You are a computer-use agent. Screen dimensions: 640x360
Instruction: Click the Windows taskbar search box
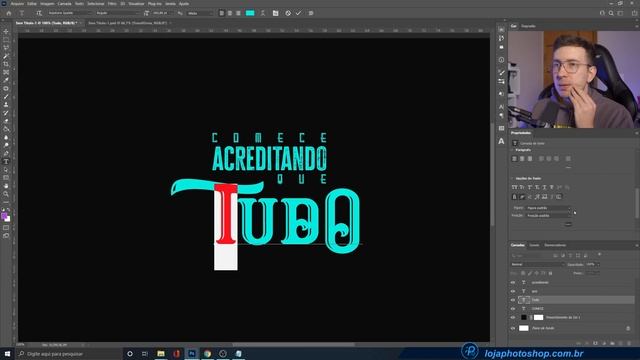pos(69,354)
